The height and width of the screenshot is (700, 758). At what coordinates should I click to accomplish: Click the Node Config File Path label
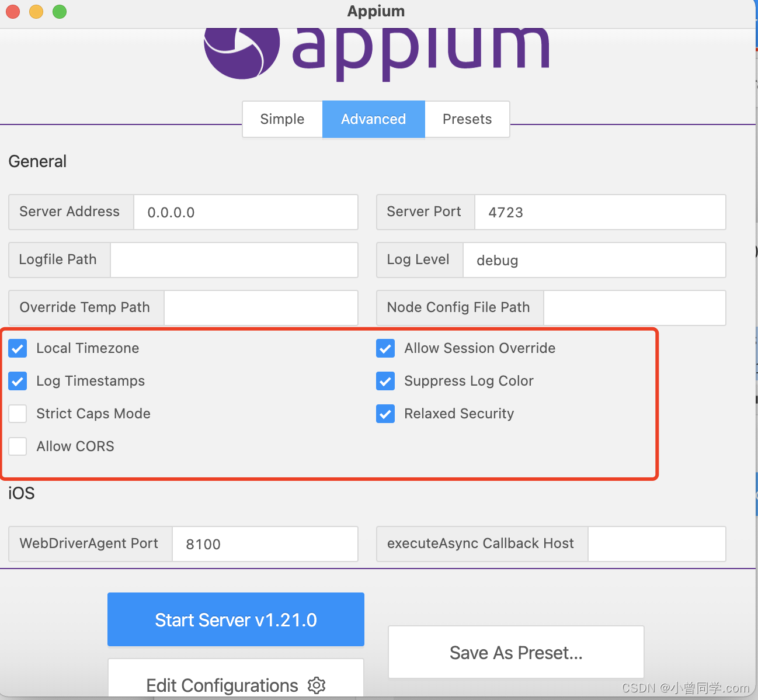458,307
